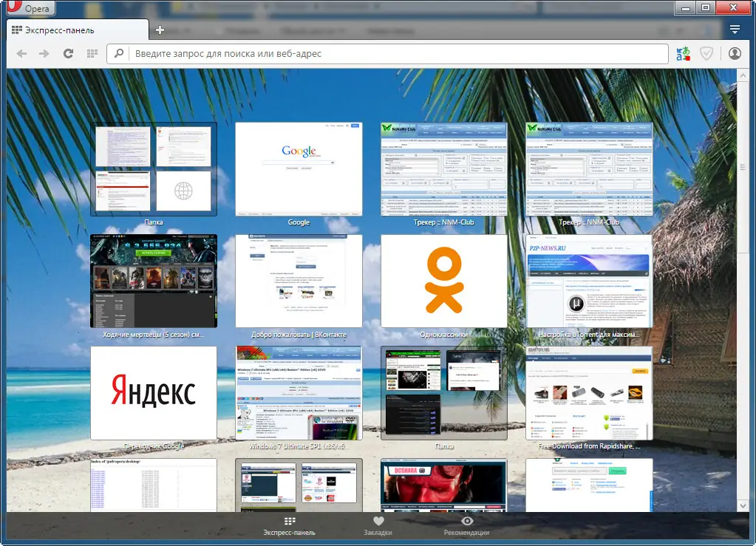The image size is (756, 546).
Task: Open the Настройка uTorrent tile
Action: click(589, 281)
